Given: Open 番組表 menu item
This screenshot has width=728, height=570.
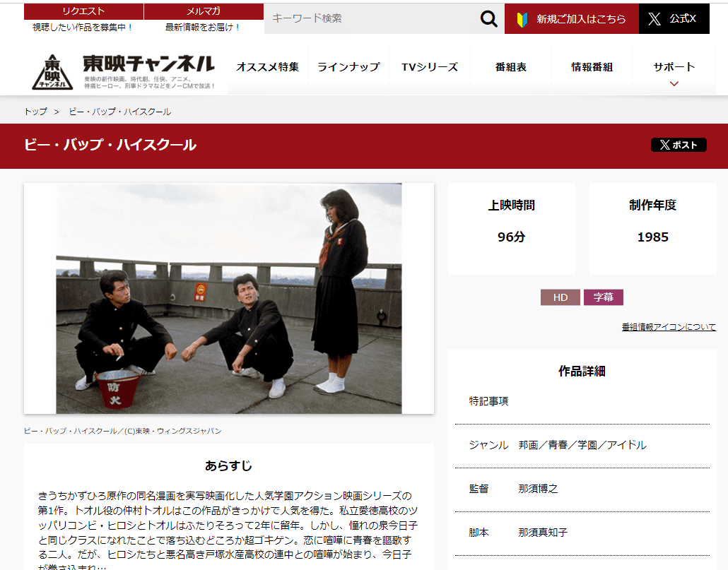Looking at the screenshot, I should [x=511, y=67].
